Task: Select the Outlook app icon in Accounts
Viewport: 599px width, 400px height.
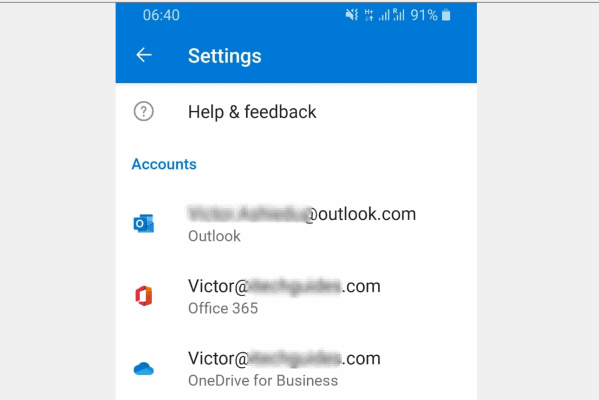Action: coord(144,223)
